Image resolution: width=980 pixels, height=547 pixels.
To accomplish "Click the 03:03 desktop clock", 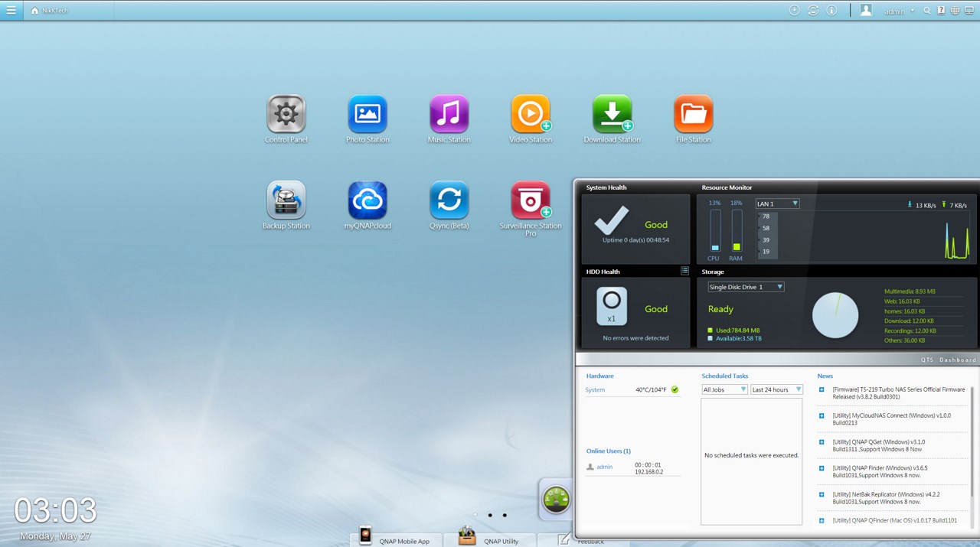I will pyautogui.click(x=56, y=510).
